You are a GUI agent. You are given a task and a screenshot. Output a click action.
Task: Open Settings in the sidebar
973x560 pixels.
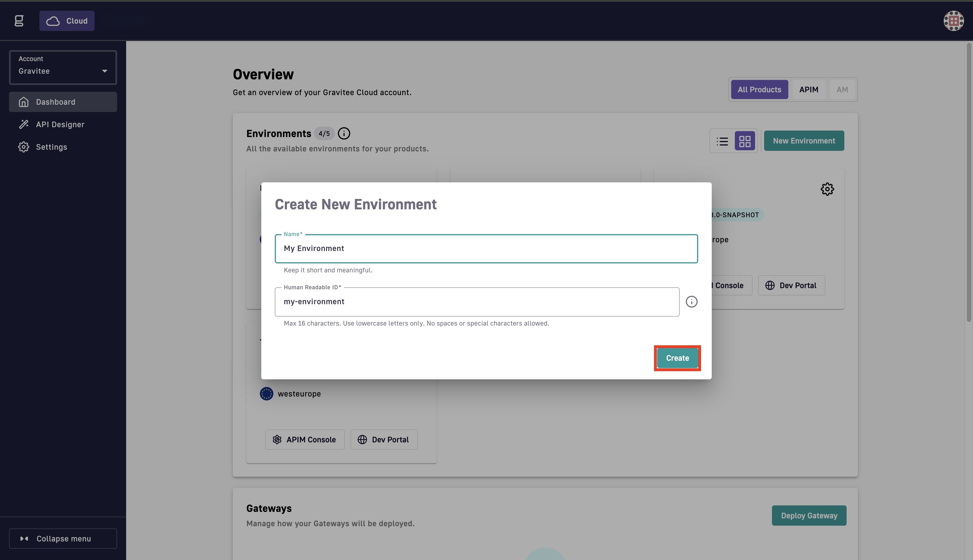(51, 147)
